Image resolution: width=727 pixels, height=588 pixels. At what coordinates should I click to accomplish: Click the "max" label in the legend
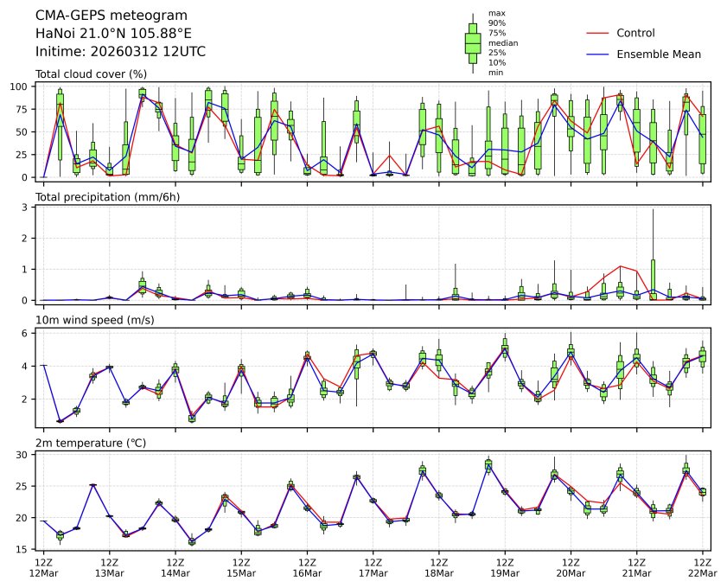496,13
